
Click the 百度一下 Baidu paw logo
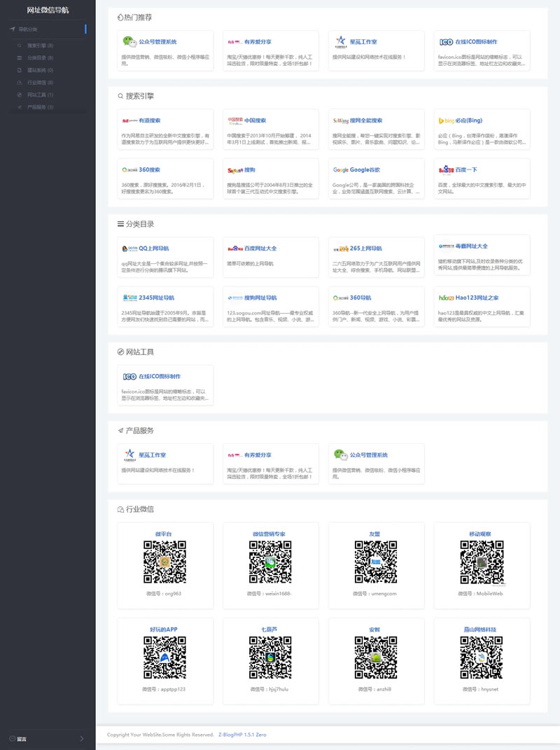coord(446,169)
